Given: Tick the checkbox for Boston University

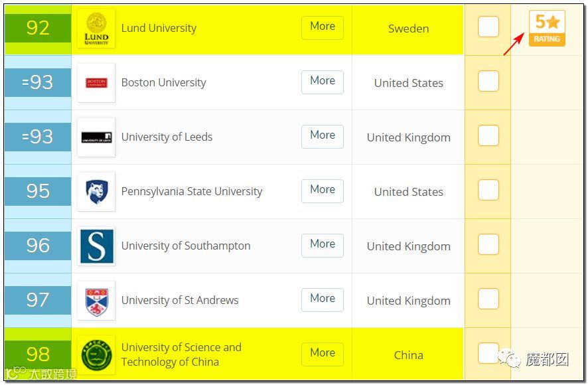Looking at the screenshot, I should click(488, 82).
